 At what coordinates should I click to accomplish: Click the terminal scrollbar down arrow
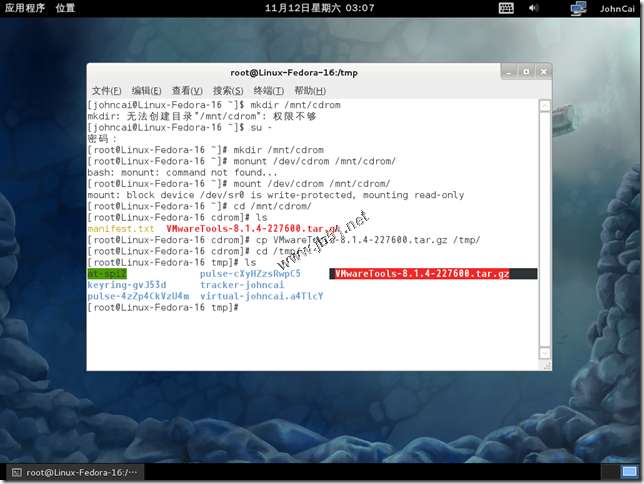[545, 353]
